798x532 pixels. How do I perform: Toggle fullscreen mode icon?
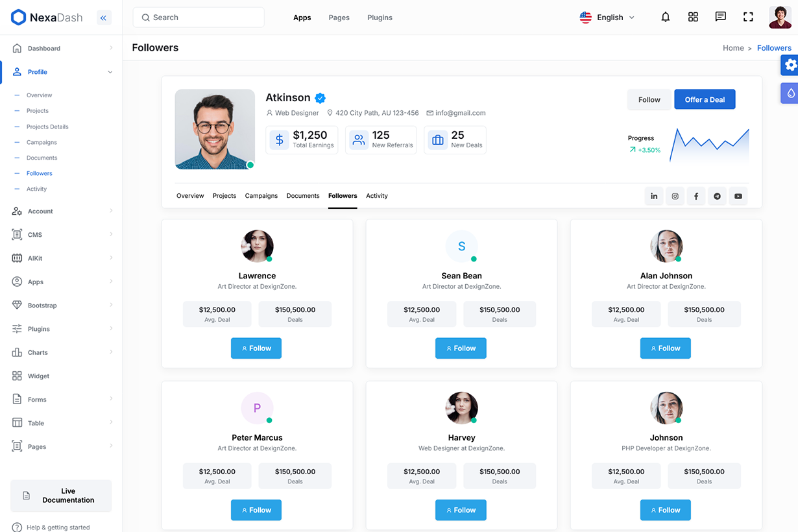748,18
